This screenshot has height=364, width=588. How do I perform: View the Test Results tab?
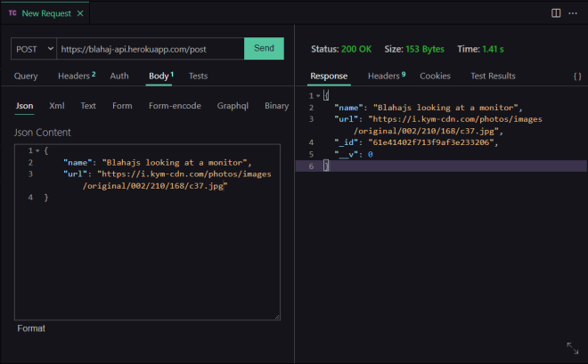[x=493, y=77]
